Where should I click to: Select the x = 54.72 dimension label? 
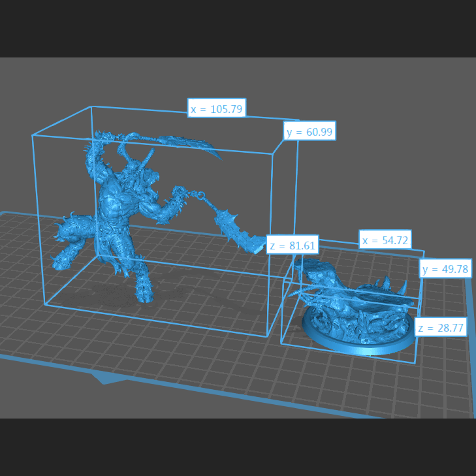tap(385, 240)
